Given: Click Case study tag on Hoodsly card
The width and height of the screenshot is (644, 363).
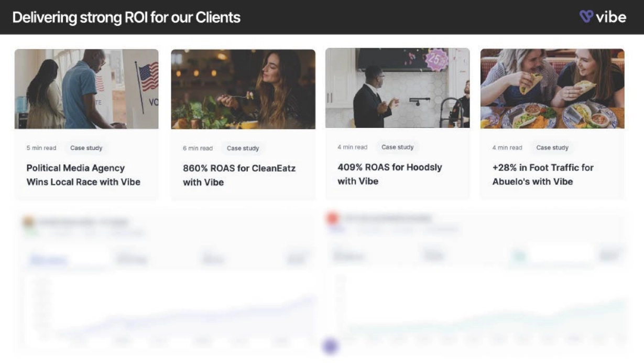Looking at the screenshot, I should tap(397, 147).
